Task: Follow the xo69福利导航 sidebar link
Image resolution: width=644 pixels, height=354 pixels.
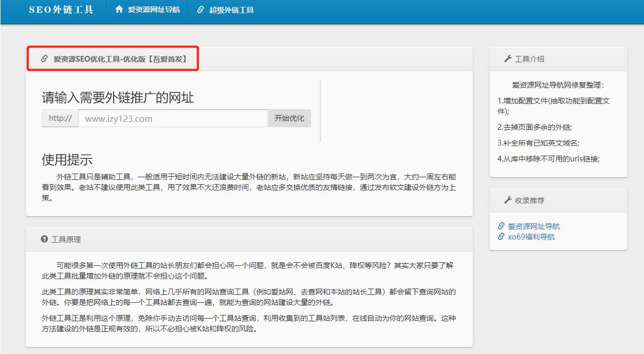Action: (531, 237)
